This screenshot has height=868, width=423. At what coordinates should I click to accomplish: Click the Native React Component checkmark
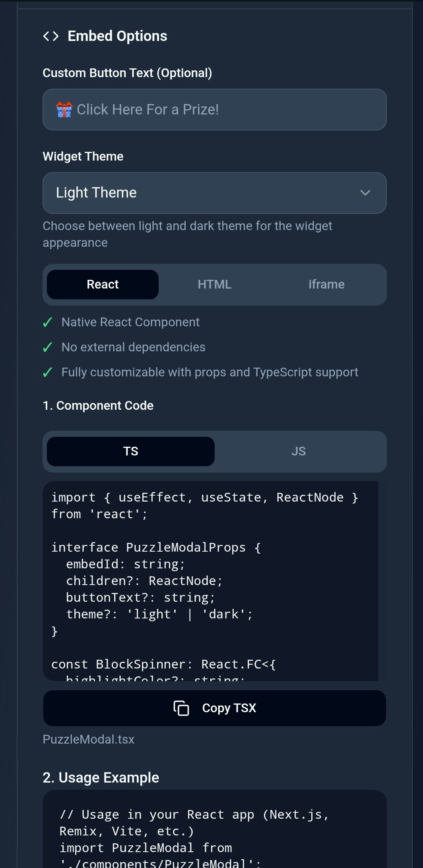(x=48, y=322)
